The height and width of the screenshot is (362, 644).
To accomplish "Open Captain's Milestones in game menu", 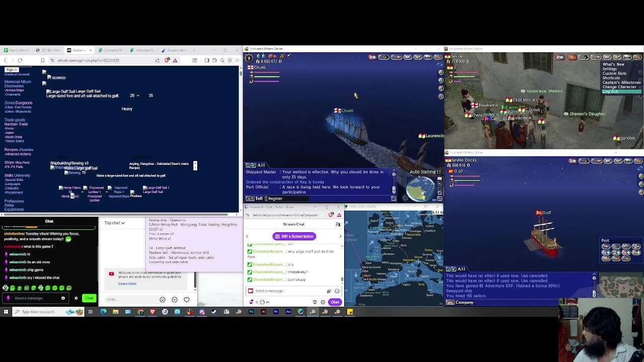I will point(621,82).
